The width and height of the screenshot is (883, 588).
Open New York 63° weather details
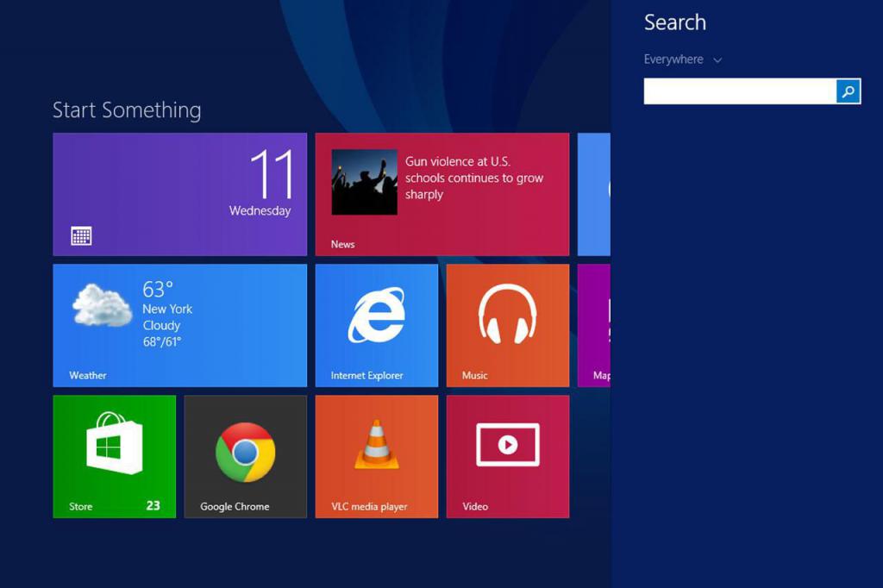point(167,309)
